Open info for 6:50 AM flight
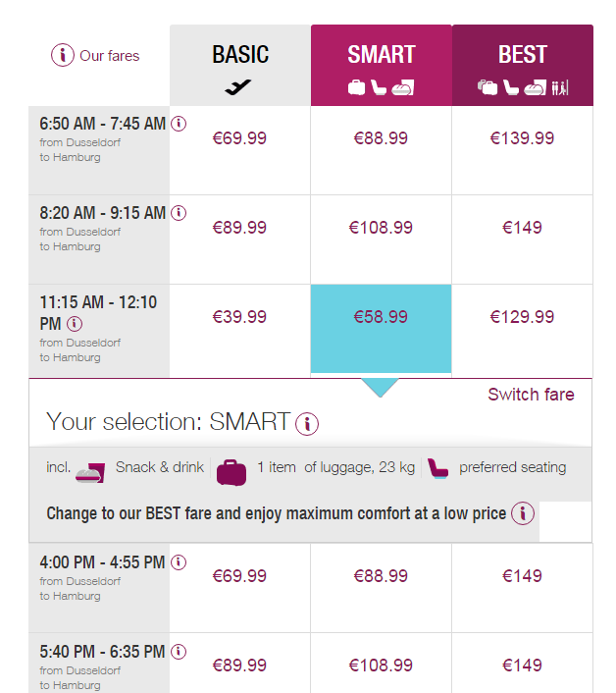The image size is (616, 693). pos(179,124)
